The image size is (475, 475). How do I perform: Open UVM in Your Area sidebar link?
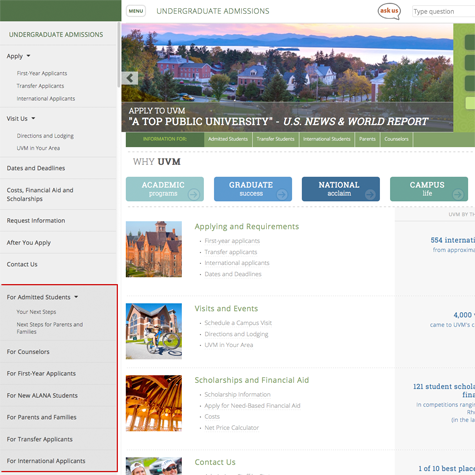(x=38, y=148)
